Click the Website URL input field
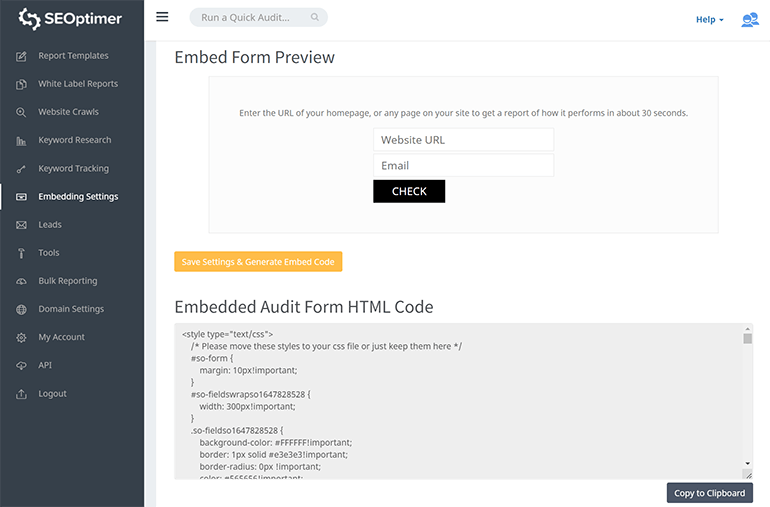770x507 pixels. click(x=463, y=140)
